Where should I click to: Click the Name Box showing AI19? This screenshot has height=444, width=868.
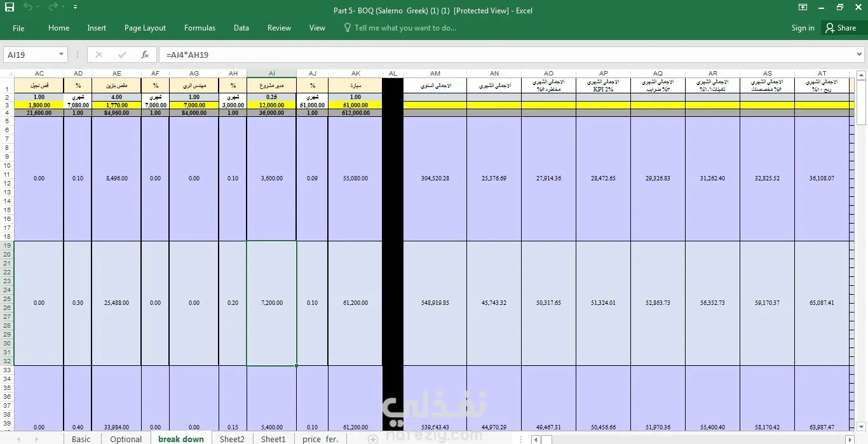coord(31,55)
